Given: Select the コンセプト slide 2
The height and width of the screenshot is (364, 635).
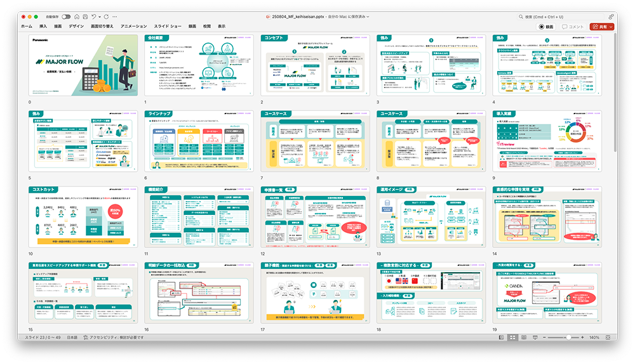Looking at the screenshot, I should pos(315,65).
